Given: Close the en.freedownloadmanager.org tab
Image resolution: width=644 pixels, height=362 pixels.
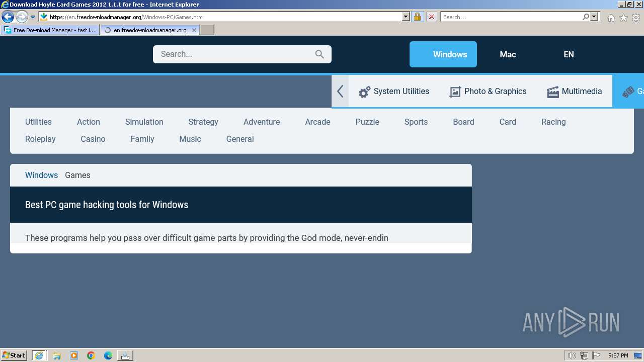Looking at the screenshot, I should [194, 30].
